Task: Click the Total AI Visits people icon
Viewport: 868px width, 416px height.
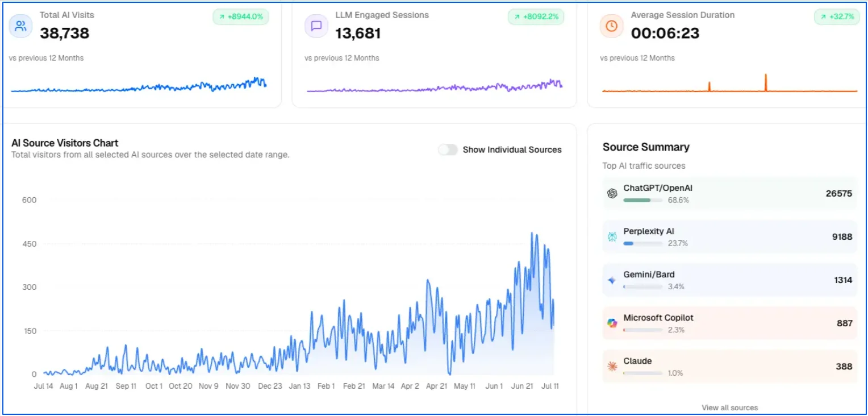Action: pos(20,26)
